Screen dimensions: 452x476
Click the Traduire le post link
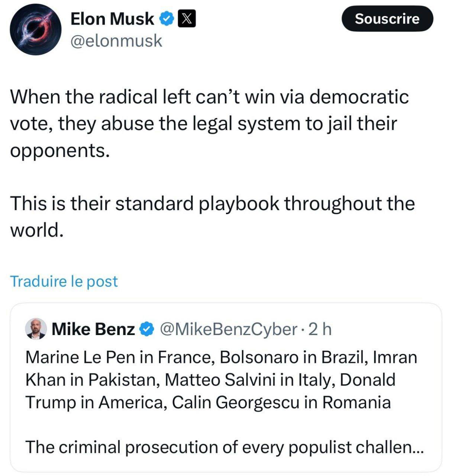[x=64, y=282]
